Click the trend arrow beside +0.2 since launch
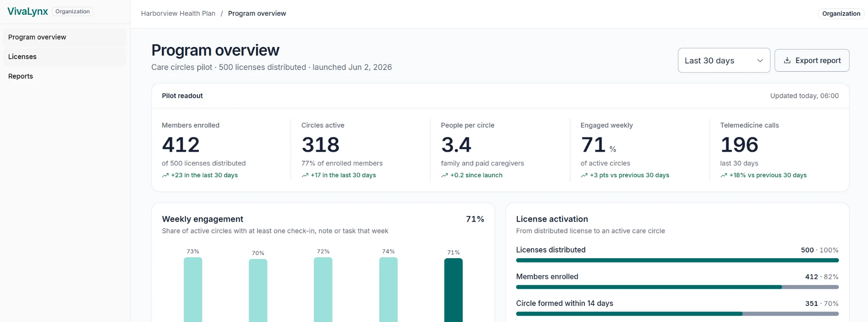Image resolution: width=868 pixels, height=322 pixels. click(x=444, y=175)
